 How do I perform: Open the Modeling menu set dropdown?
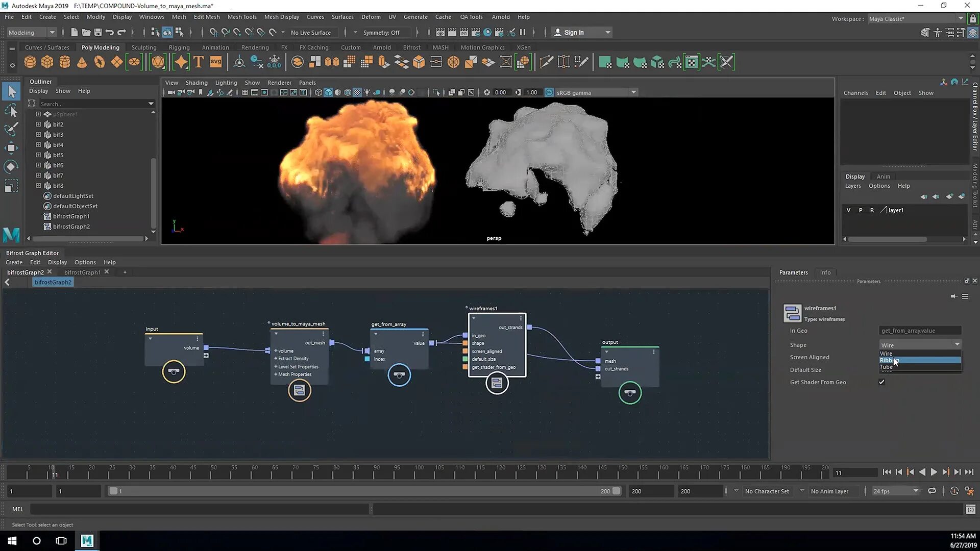click(32, 32)
